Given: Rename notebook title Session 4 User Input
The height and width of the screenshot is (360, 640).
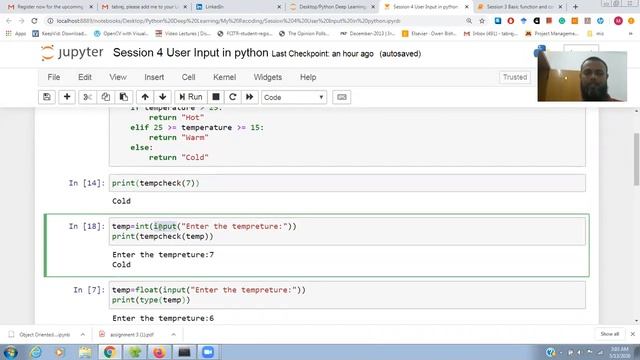Looking at the screenshot, I should [191, 53].
